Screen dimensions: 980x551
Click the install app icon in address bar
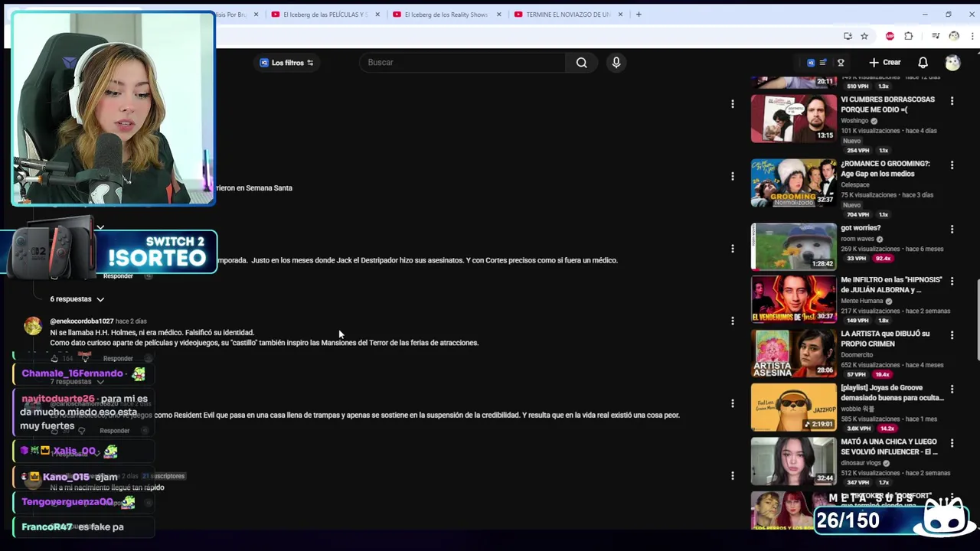848,36
